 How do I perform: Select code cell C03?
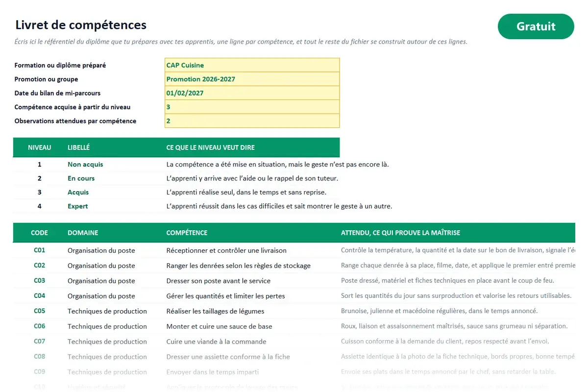point(39,281)
